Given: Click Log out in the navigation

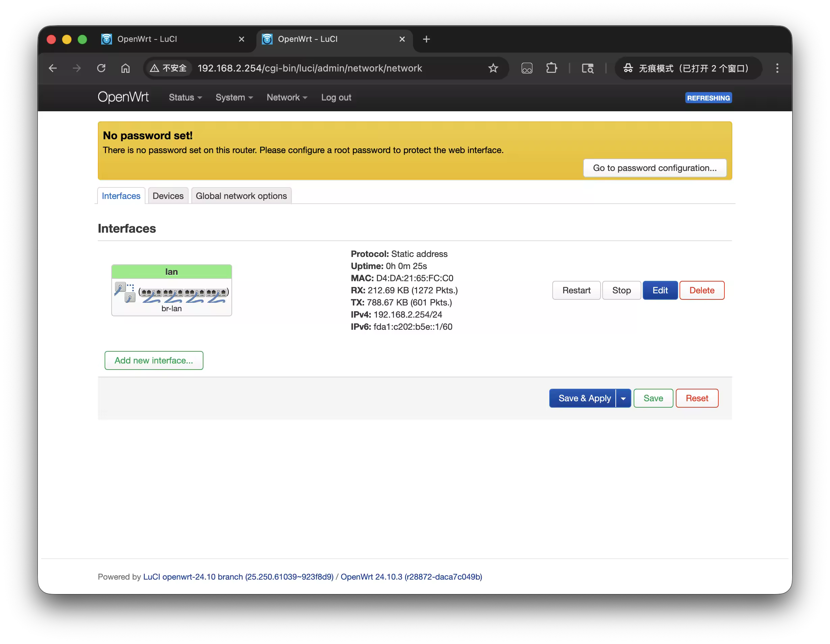Looking at the screenshot, I should pyautogui.click(x=336, y=97).
